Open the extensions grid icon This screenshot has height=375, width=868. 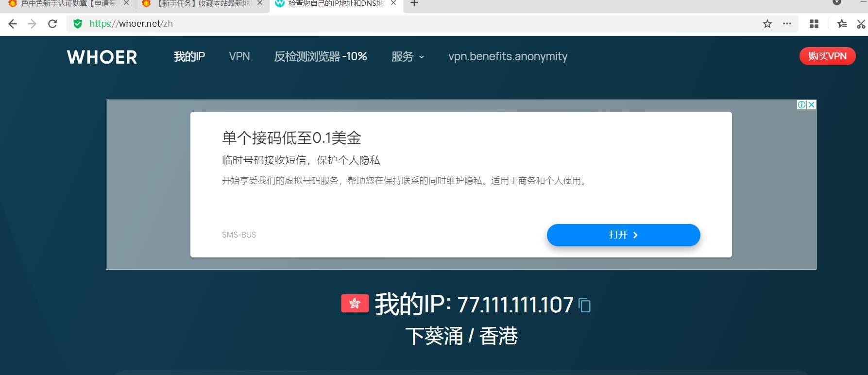coord(814,24)
